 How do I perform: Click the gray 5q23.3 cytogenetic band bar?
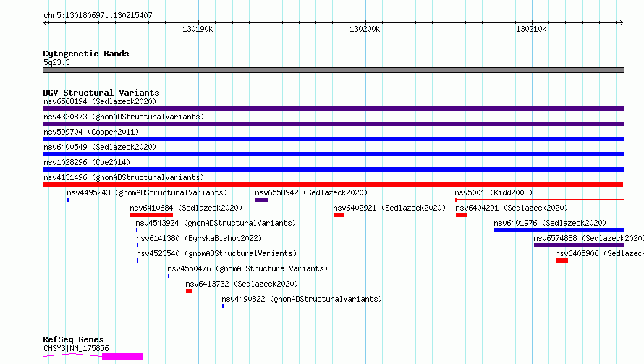click(x=333, y=70)
